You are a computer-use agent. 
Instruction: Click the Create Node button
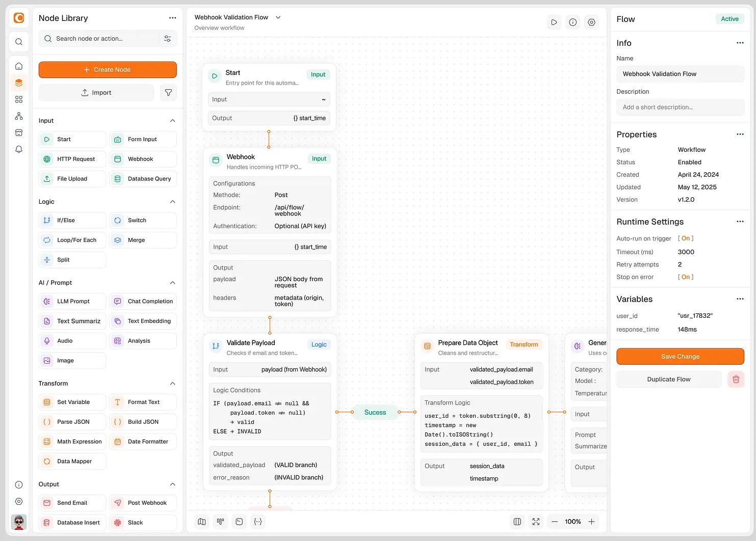point(108,70)
